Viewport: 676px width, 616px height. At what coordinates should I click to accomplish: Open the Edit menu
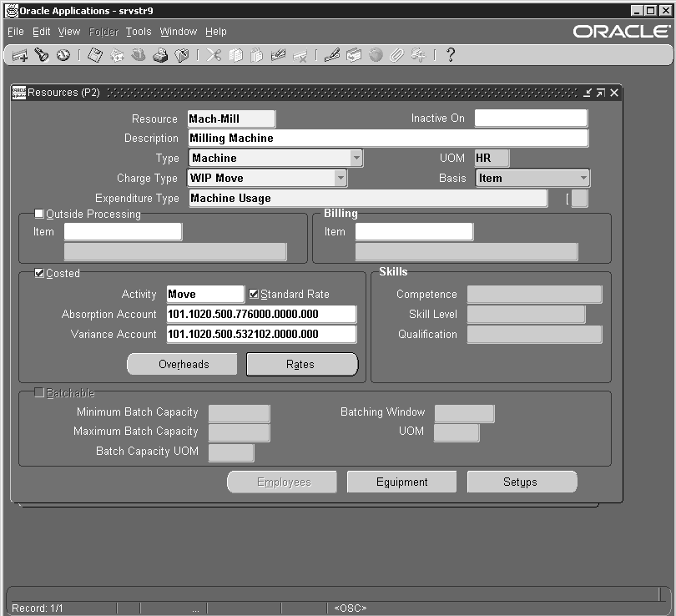42,32
